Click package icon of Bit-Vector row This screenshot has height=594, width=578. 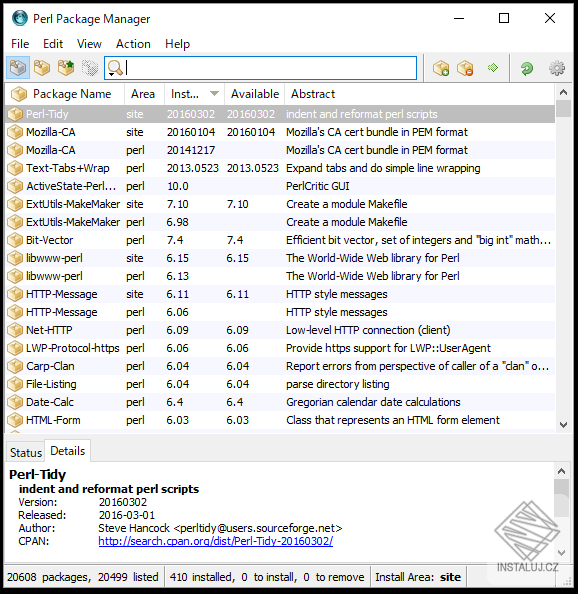click(15, 240)
